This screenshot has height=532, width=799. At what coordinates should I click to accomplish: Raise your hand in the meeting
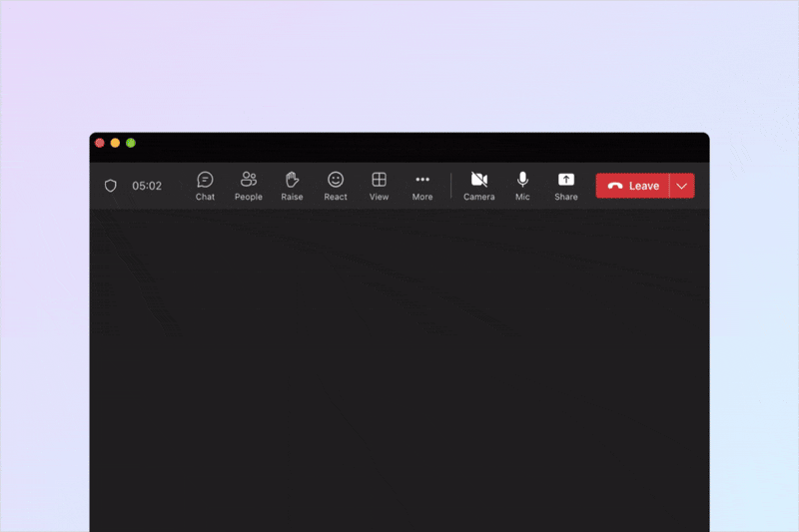coord(292,186)
